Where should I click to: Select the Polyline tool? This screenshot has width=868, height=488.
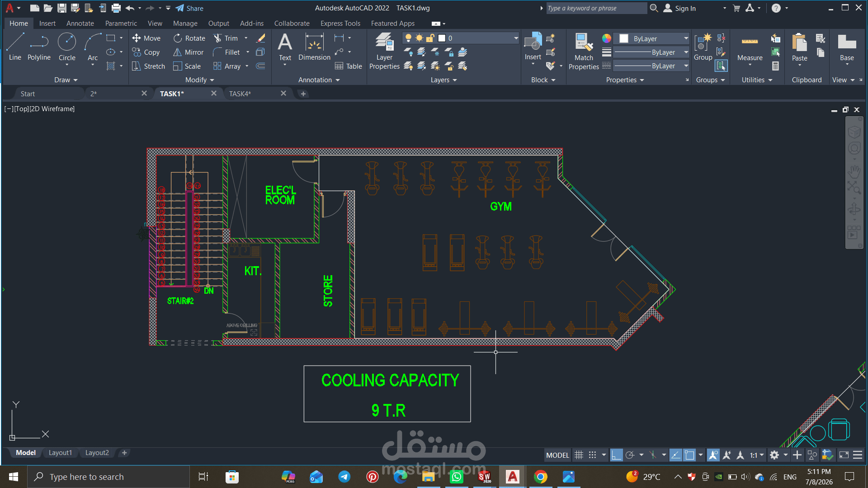tap(39, 47)
